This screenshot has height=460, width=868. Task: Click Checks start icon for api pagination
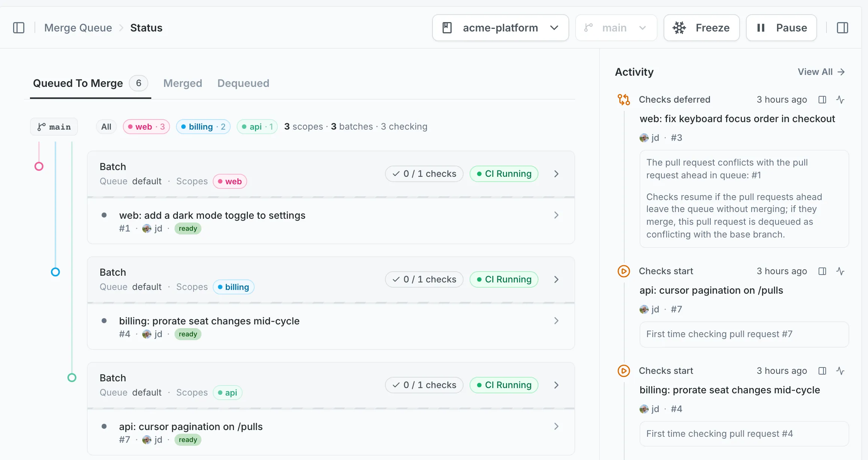tap(624, 271)
